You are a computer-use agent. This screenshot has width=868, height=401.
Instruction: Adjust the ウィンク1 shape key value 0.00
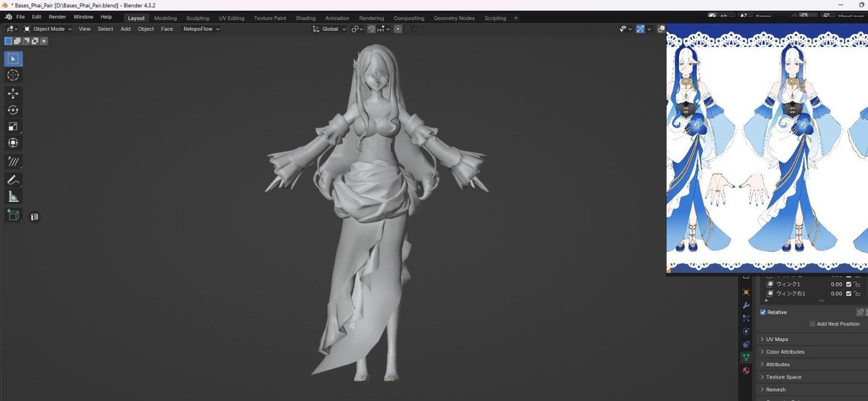pyautogui.click(x=836, y=284)
